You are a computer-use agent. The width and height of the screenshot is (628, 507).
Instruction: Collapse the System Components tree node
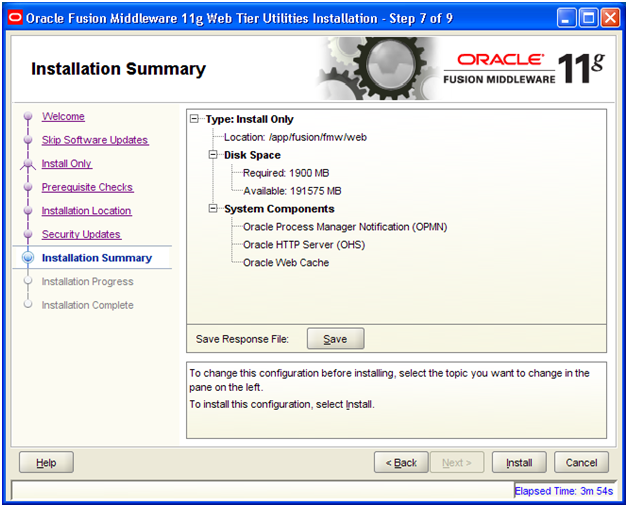click(x=213, y=209)
